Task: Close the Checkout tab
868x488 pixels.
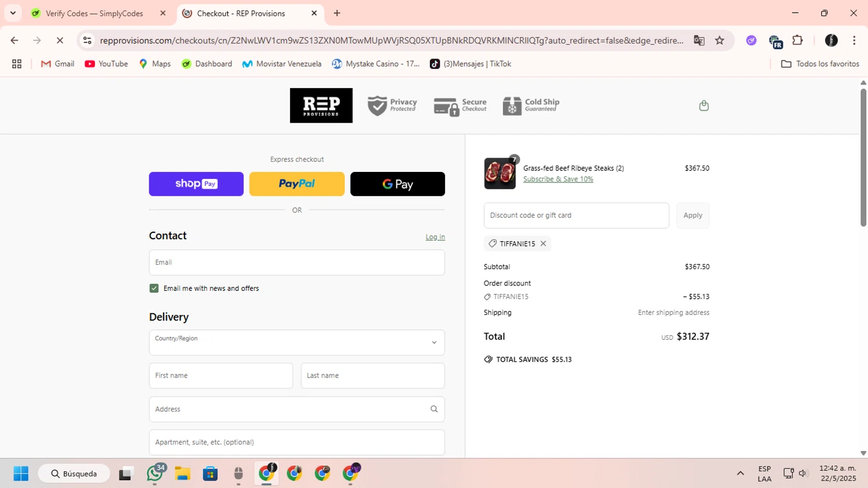Action: coord(314,13)
